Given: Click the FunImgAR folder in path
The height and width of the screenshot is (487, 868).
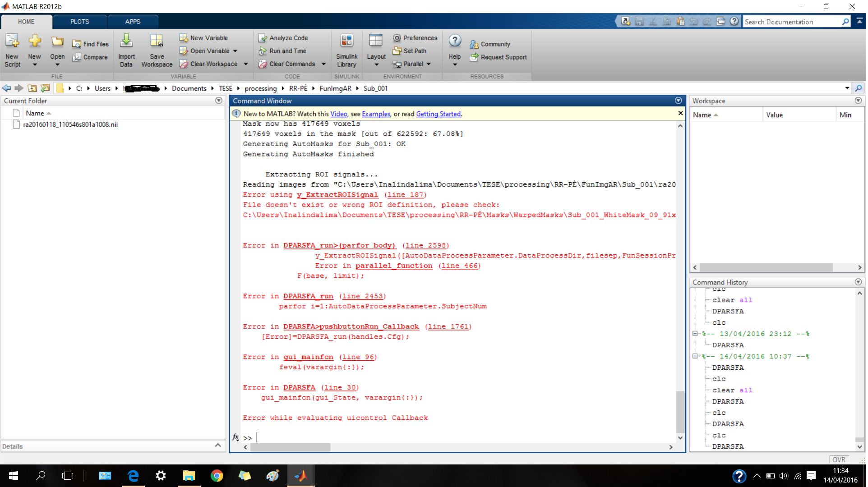Looking at the screenshot, I should click(x=335, y=88).
